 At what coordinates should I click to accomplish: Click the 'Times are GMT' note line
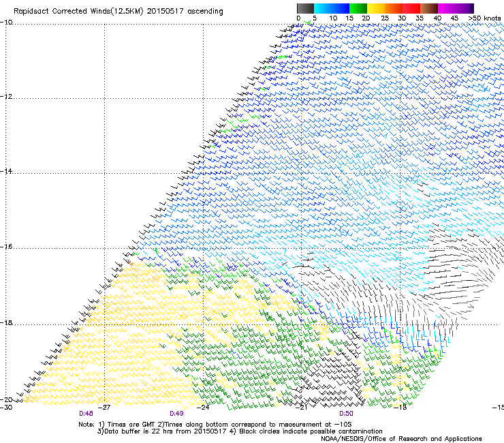click(x=215, y=425)
